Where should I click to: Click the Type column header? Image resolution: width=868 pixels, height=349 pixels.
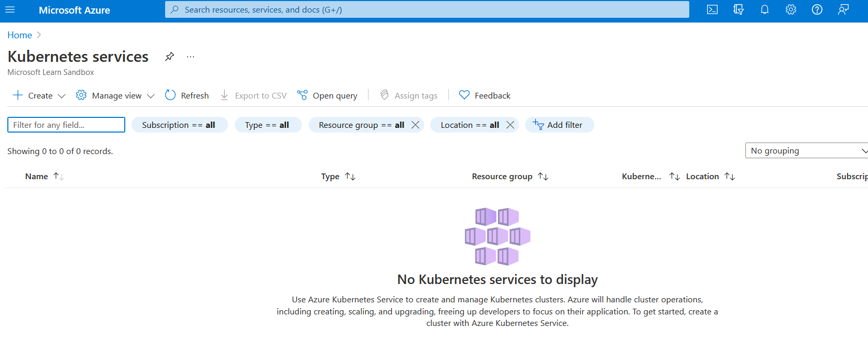(330, 177)
